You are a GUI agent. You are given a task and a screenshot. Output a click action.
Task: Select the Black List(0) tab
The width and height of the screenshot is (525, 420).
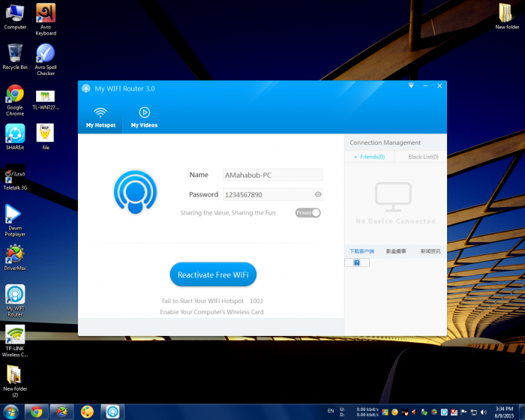(423, 157)
